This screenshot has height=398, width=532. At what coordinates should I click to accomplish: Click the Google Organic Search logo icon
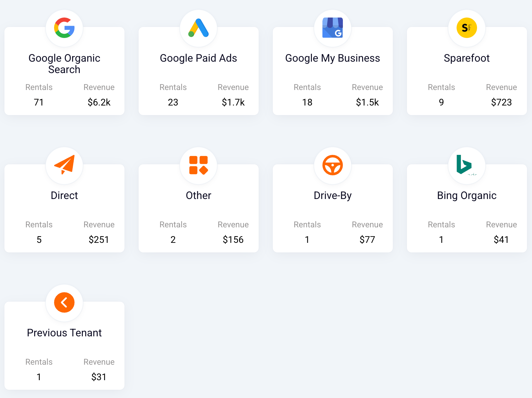[64, 28]
